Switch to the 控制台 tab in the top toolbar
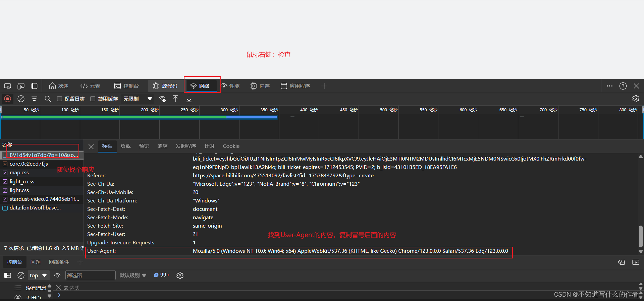Image resolution: width=644 pixels, height=301 pixels. (126, 86)
